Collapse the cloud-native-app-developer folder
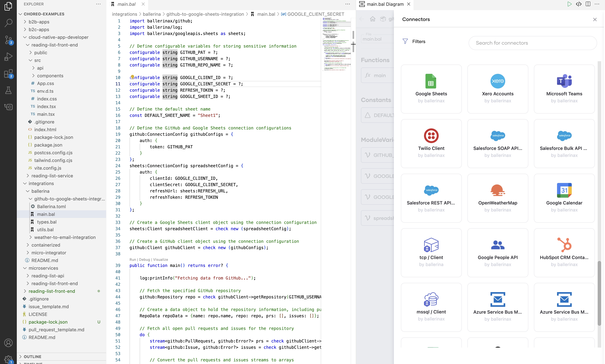This screenshot has width=605, height=364. pos(61,37)
